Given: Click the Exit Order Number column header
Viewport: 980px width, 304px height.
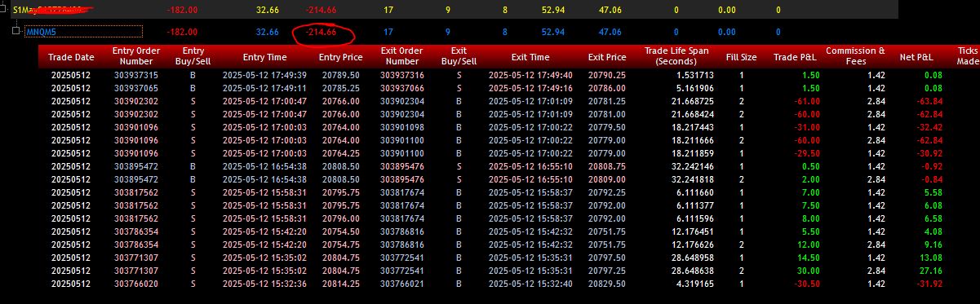Looking at the screenshot, I should click(401, 56).
